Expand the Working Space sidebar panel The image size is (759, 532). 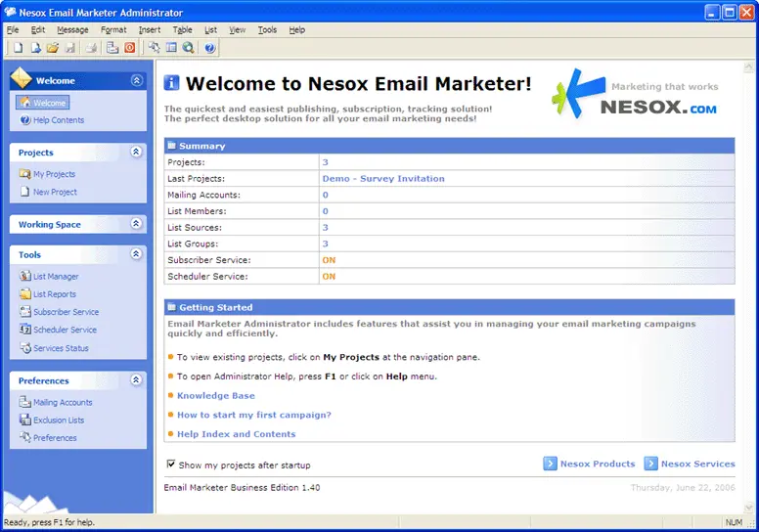(x=136, y=224)
